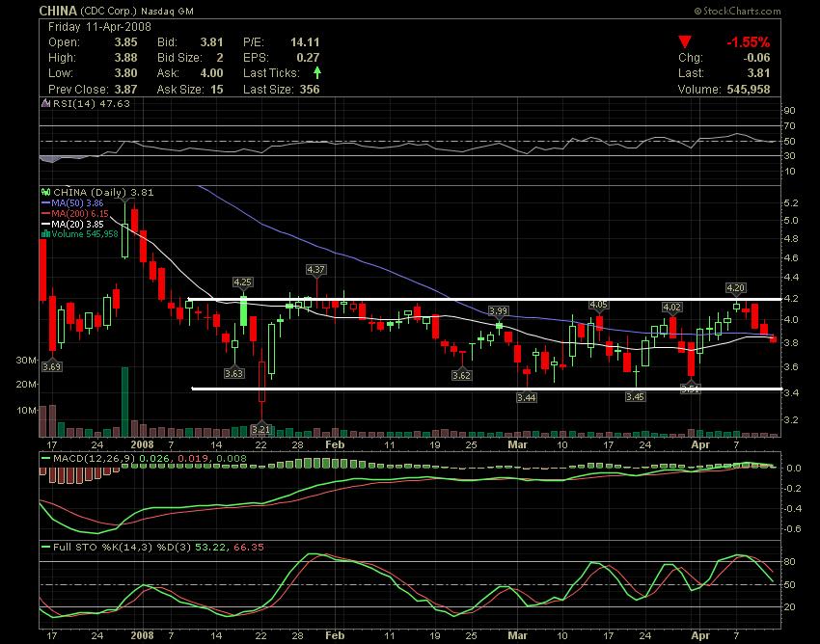This screenshot has width=820, height=644.
Task: Click the CHINA ticker symbol title
Action: pyautogui.click(x=58, y=11)
